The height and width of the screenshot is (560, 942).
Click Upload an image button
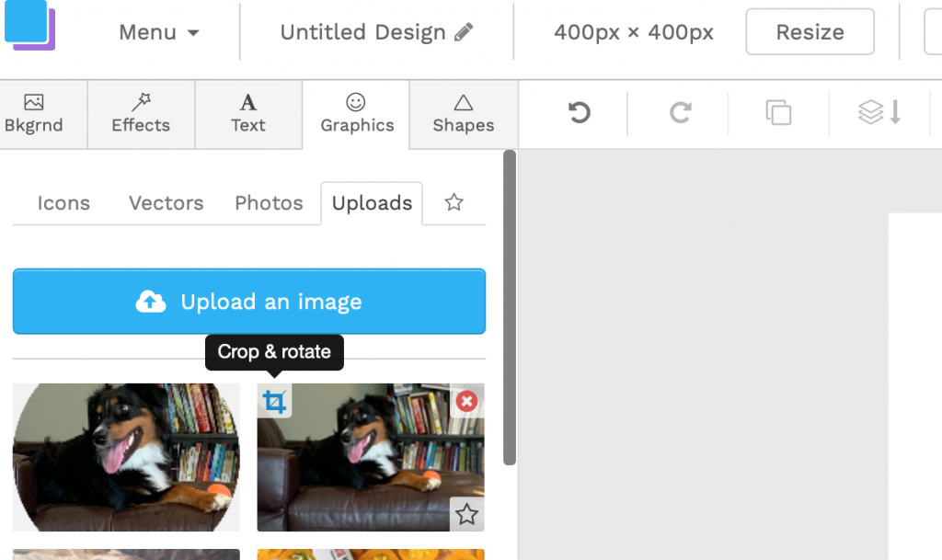249,302
